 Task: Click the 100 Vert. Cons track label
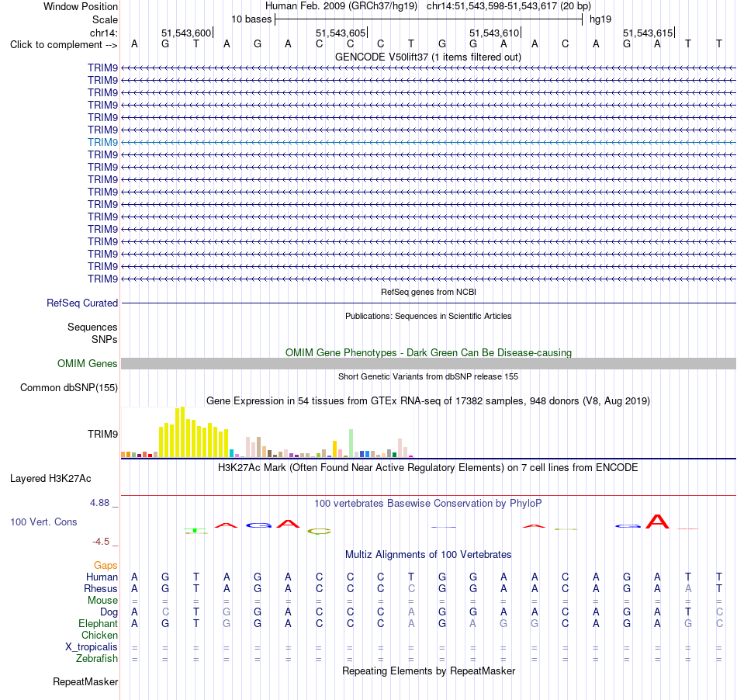click(43, 522)
